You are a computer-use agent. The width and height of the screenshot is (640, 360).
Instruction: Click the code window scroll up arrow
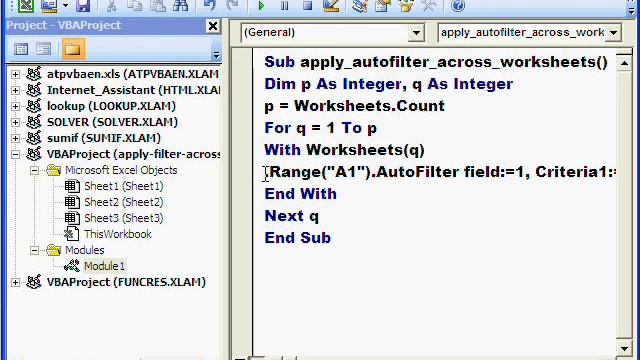[x=624, y=63]
